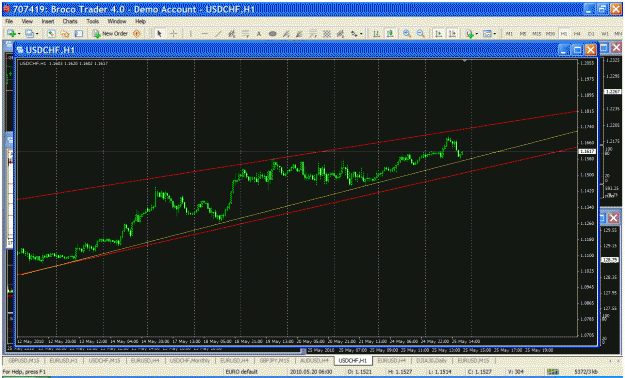Viewport: 625px width, 378px height.
Task: Select the Text label tool
Action: pyautogui.click(x=259, y=34)
